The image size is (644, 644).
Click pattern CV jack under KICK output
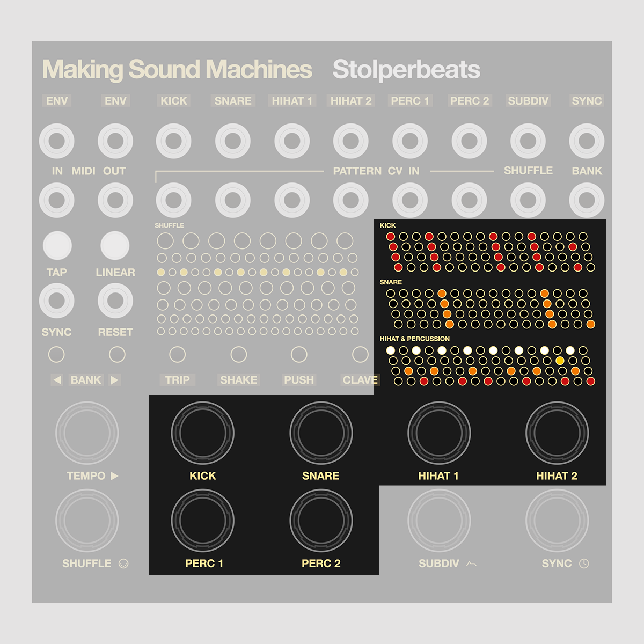174,200
